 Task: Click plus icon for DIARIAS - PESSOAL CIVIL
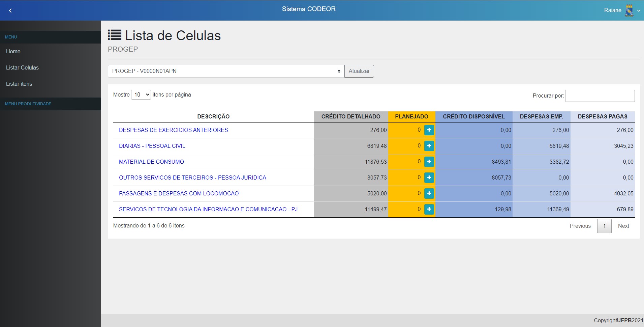pyautogui.click(x=429, y=146)
